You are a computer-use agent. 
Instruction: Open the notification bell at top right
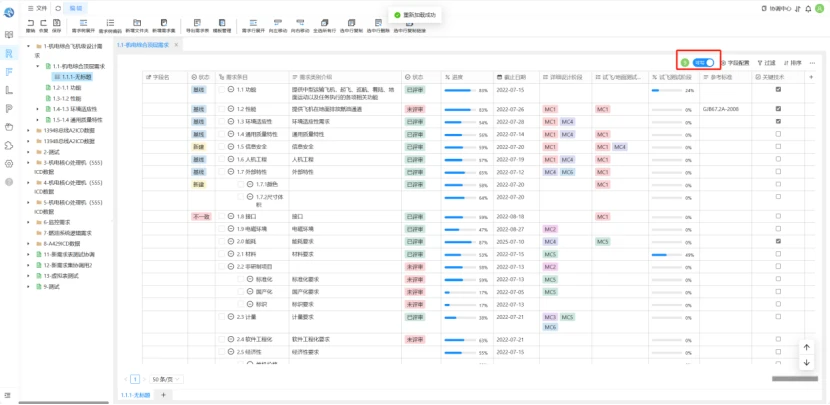808,8
